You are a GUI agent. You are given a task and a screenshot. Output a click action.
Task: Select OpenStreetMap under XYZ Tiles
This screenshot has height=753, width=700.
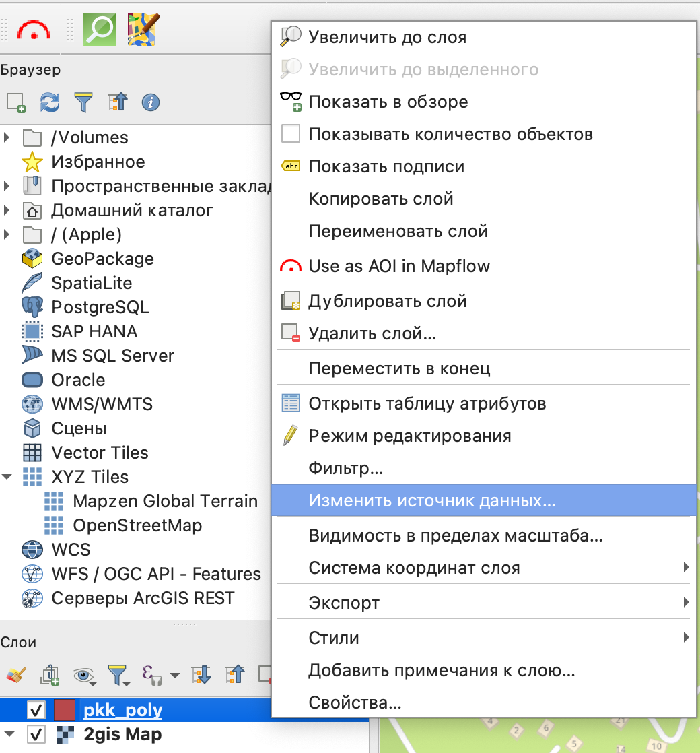click(137, 525)
